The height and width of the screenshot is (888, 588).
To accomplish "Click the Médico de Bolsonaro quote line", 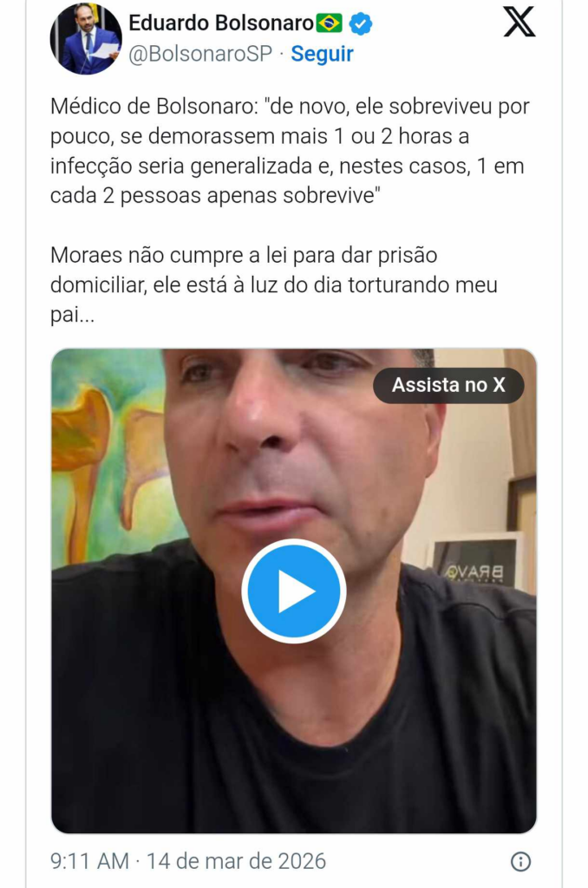I will click(x=290, y=107).
